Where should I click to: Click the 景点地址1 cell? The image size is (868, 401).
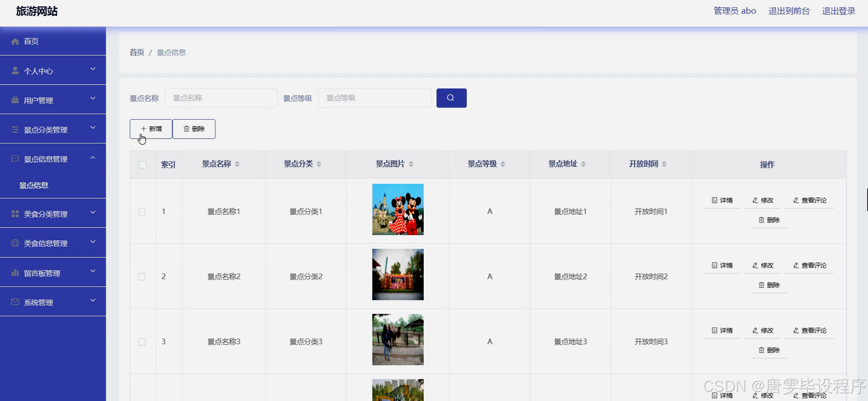(x=570, y=212)
